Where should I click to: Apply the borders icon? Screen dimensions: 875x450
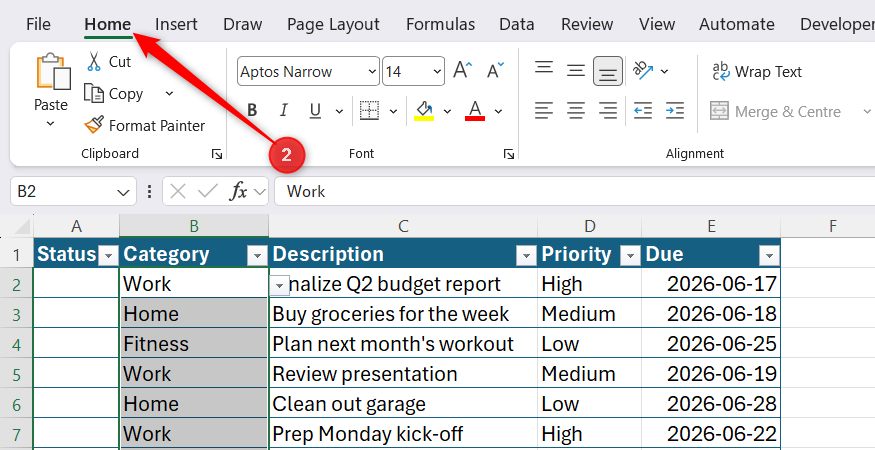[x=369, y=111]
